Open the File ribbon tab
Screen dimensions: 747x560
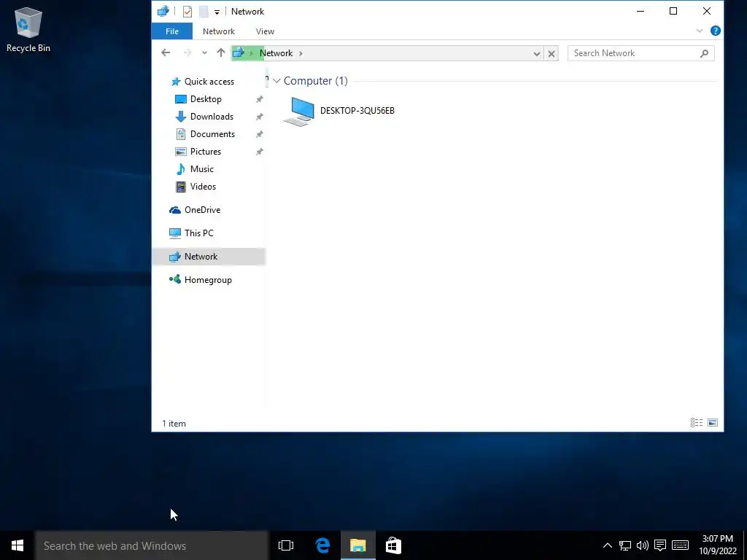(x=172, y=31)
